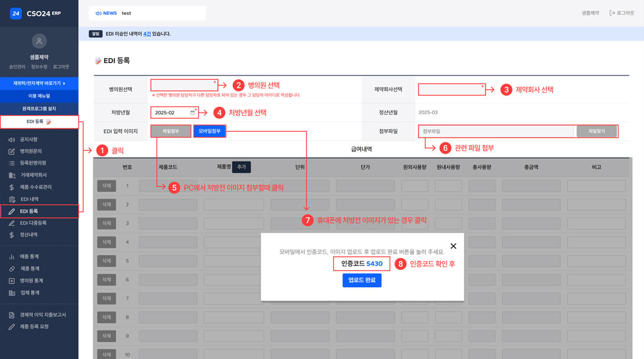Screen dimensions: 644x359
Task: Click the row 1 제품코드 input
Action: [x=168, y=186]
